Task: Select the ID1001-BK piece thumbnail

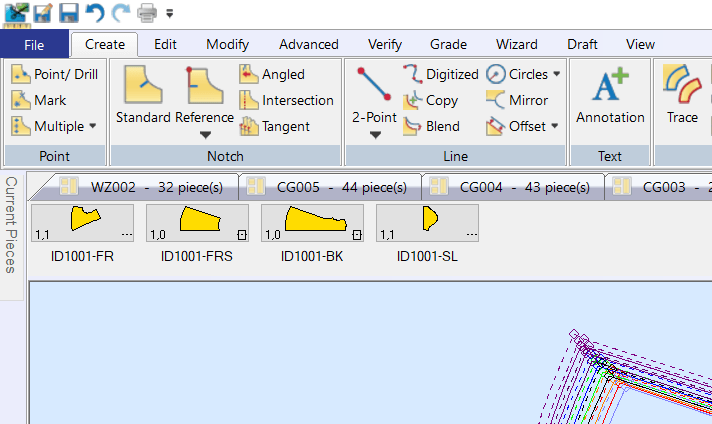Action: [312, 223]
